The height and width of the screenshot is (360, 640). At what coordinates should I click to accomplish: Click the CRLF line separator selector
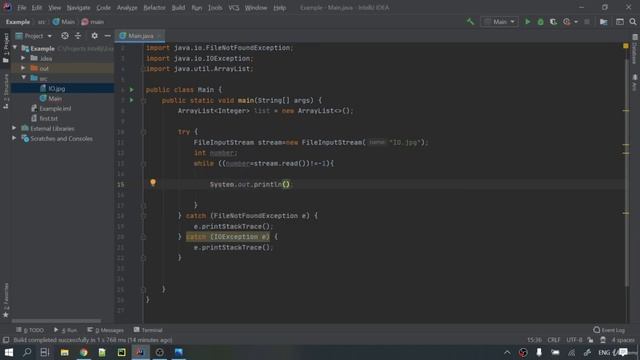(554, 340)
